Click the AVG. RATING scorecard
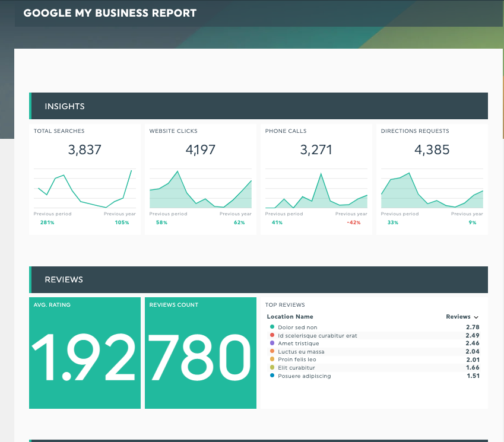 84,353
